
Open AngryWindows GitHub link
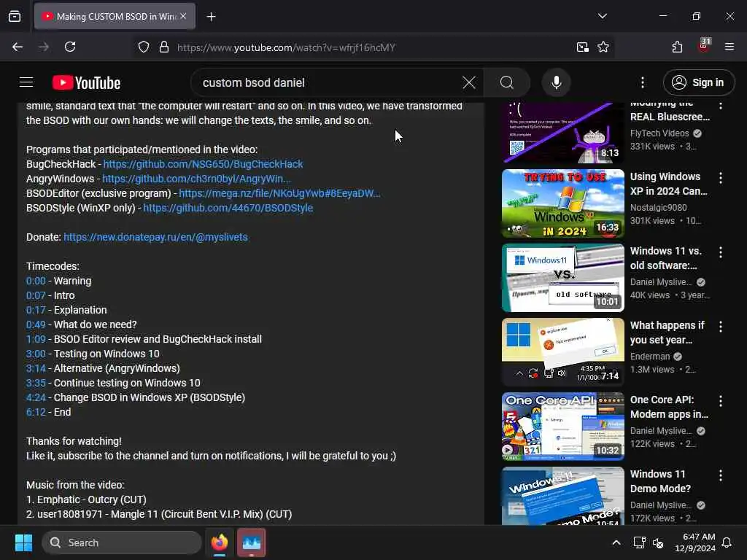click(196, 179)
